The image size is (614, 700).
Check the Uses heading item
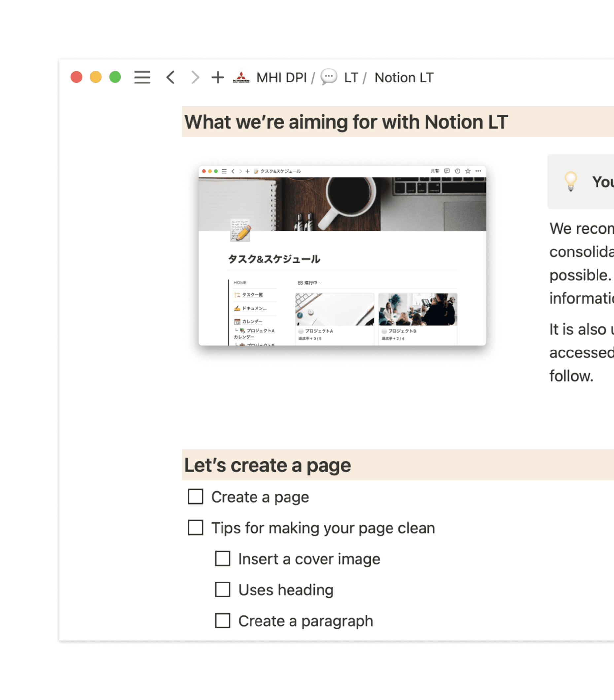click(223, 590)
